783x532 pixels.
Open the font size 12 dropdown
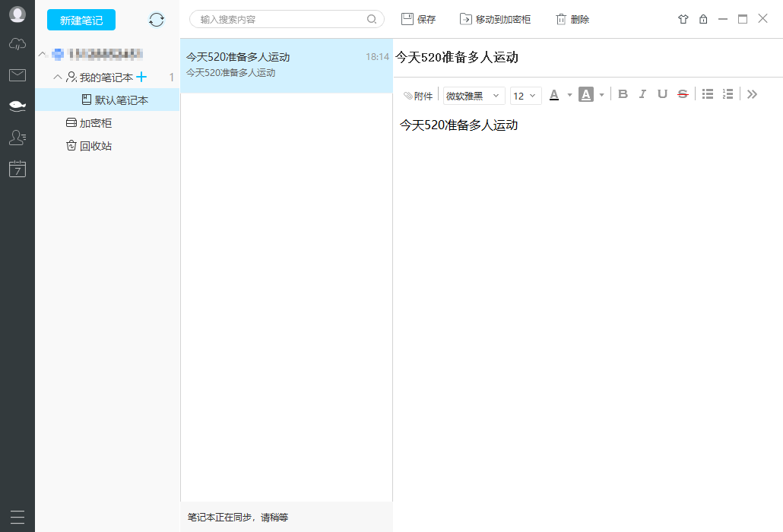[525, 96]
